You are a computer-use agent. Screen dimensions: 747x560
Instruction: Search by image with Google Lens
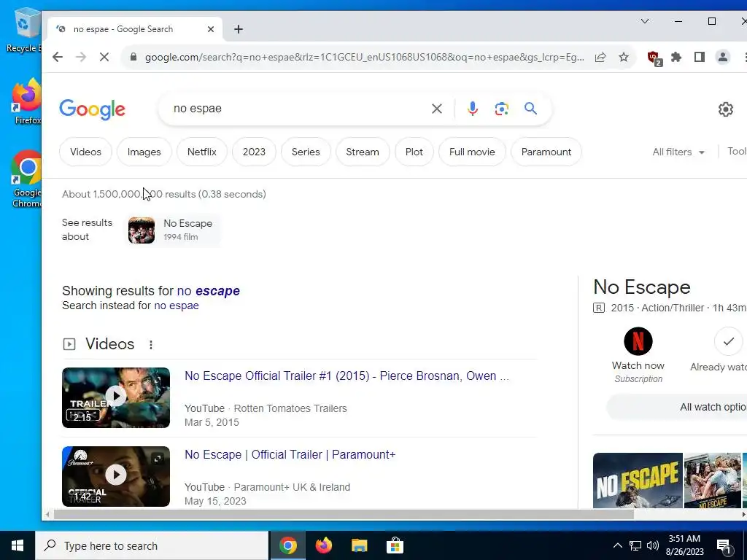(x=501, y=109)
